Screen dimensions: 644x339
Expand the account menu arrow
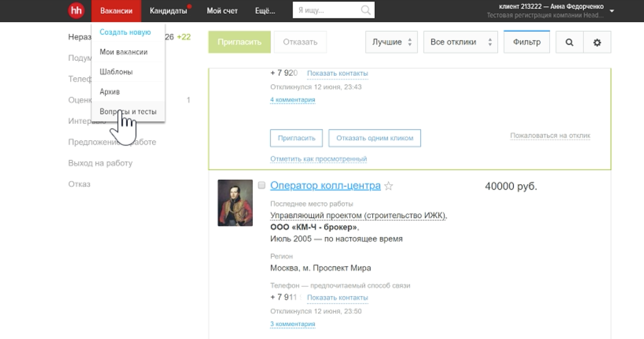(x=612, y=11)
